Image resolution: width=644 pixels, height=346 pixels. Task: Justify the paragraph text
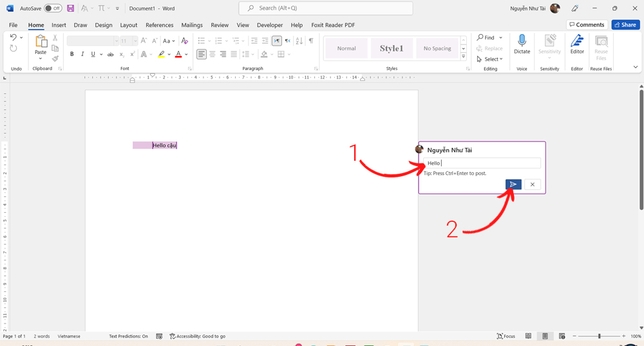(x=234, y=54)
